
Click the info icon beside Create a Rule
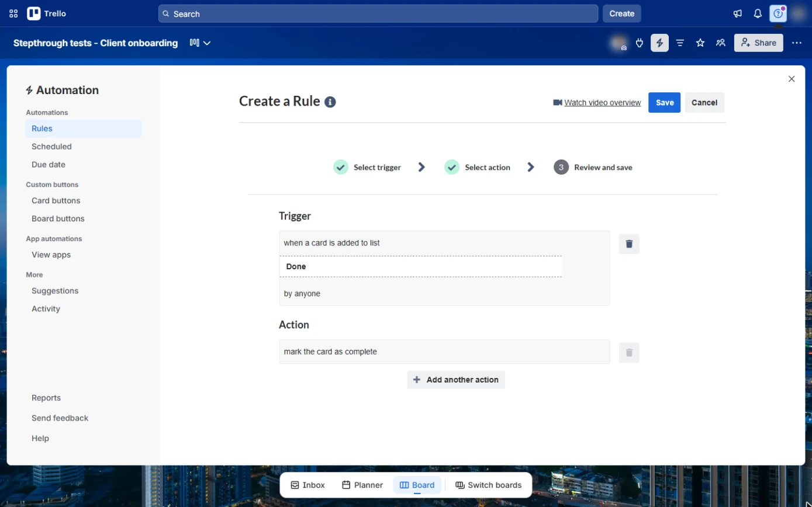tap(330, 102)
